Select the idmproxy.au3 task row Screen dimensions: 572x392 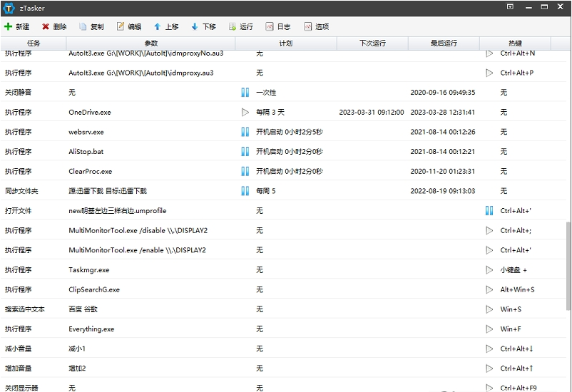(283, 73)
